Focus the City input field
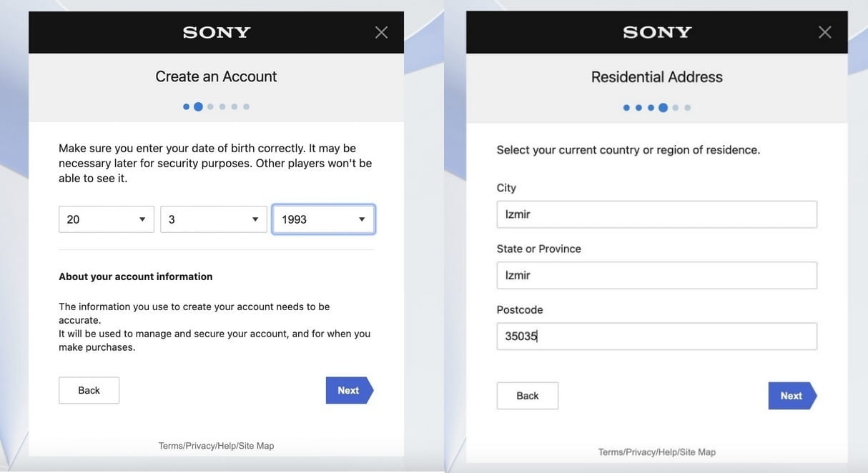 pos(656,214)
